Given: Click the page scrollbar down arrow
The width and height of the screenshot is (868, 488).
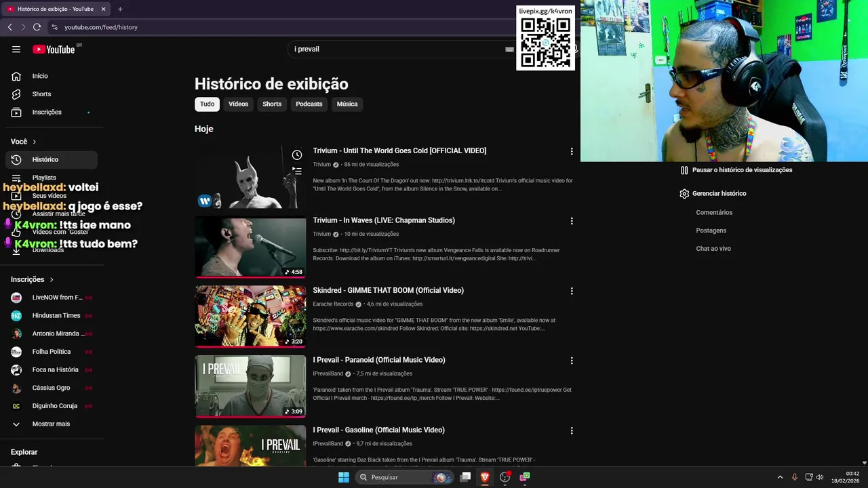Looking at the screenshot, I should pyautogui.click(x=864, y=463).
